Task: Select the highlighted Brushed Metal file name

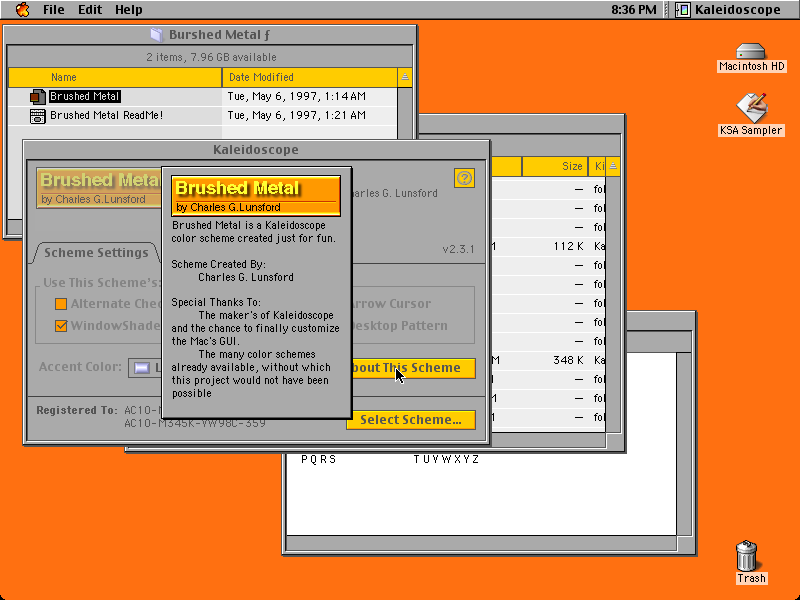Action: [x=85, y=96]
